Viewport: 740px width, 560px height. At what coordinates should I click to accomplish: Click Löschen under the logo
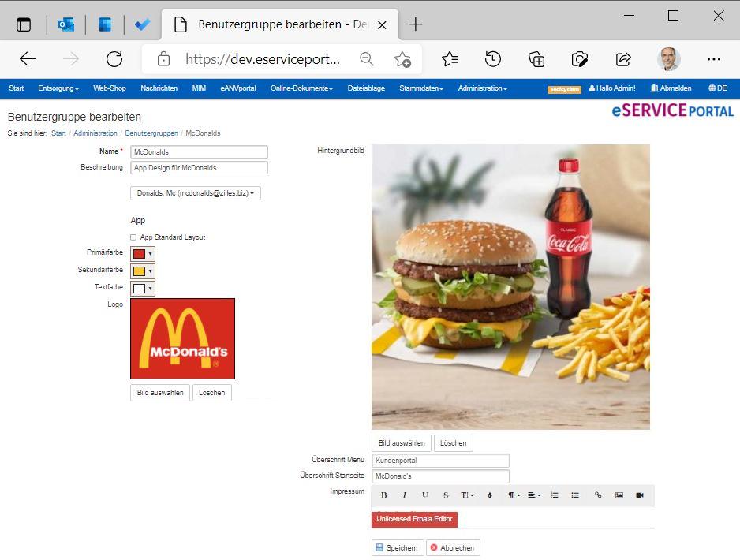[212, 393]
